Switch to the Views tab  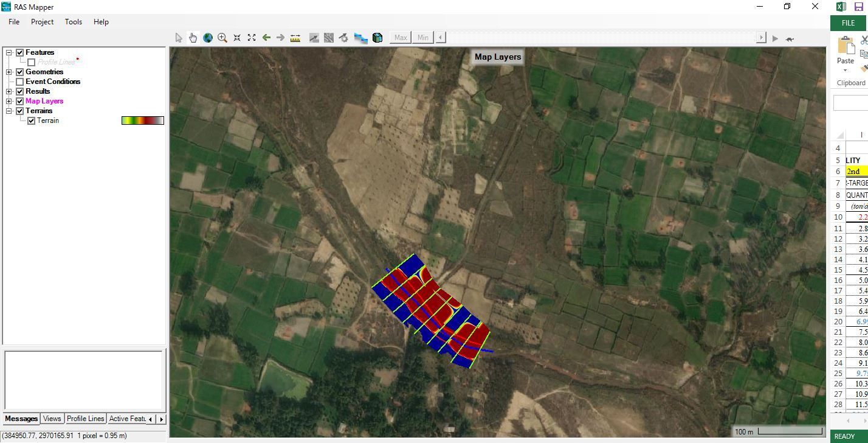52,419
